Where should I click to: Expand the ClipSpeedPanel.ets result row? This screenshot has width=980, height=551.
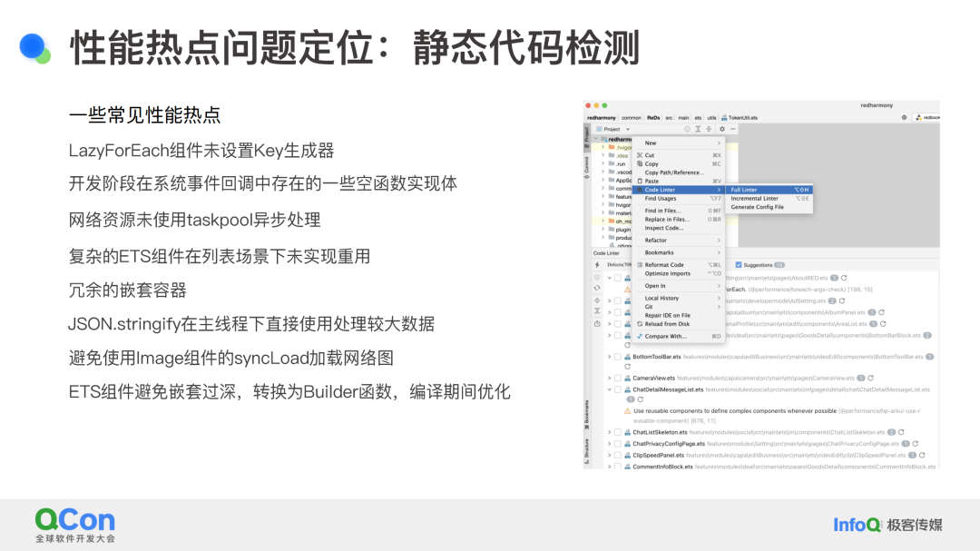click(610, 456)
